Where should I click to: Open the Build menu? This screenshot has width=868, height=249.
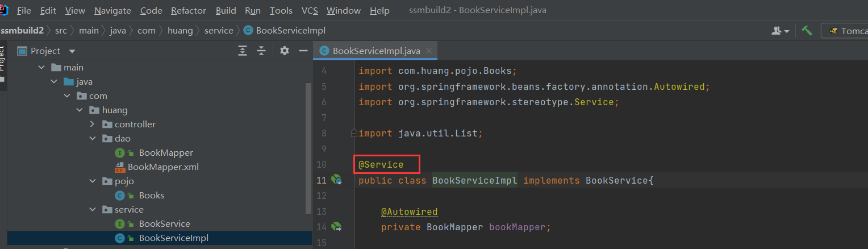point(226,10)
